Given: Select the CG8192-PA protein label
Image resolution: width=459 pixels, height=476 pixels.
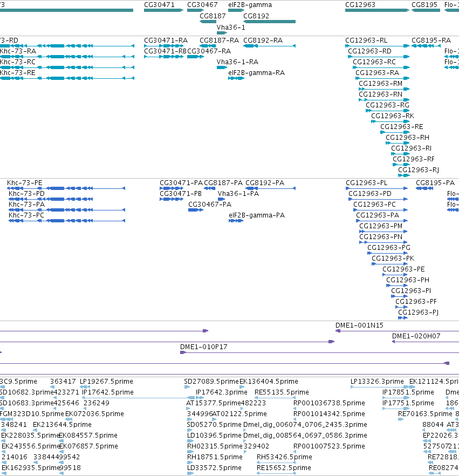Looking at the screenshot, I should 265,183.
